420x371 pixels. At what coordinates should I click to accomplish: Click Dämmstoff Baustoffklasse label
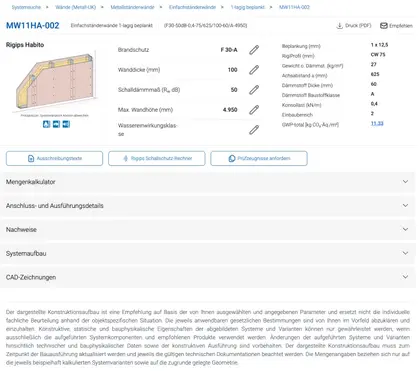click(x=311, y=95)
